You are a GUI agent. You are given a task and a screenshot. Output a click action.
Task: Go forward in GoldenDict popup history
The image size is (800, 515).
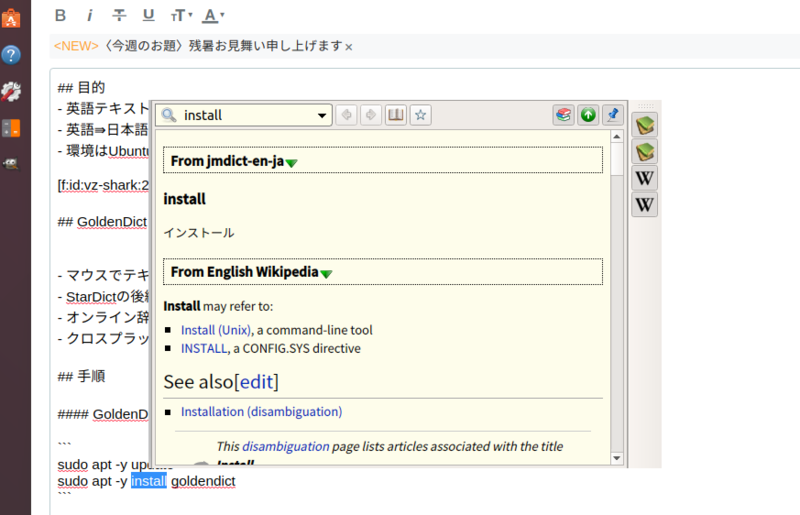point(371,115)
